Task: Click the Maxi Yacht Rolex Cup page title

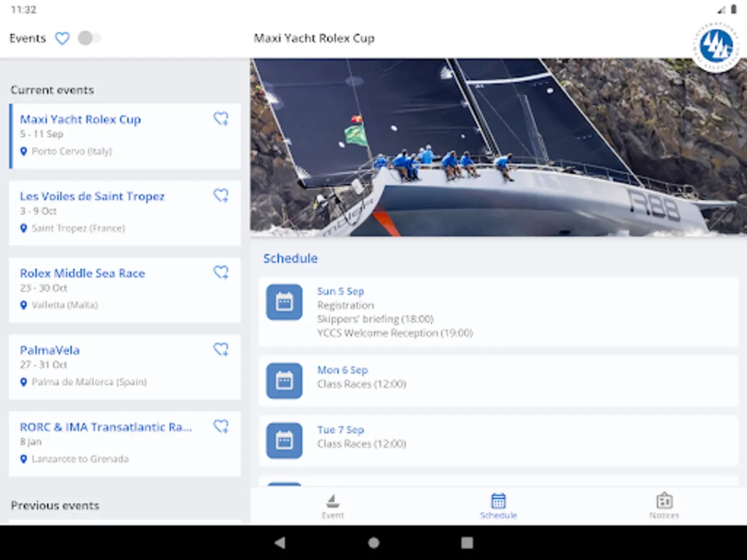Action: tap(314, 39)
